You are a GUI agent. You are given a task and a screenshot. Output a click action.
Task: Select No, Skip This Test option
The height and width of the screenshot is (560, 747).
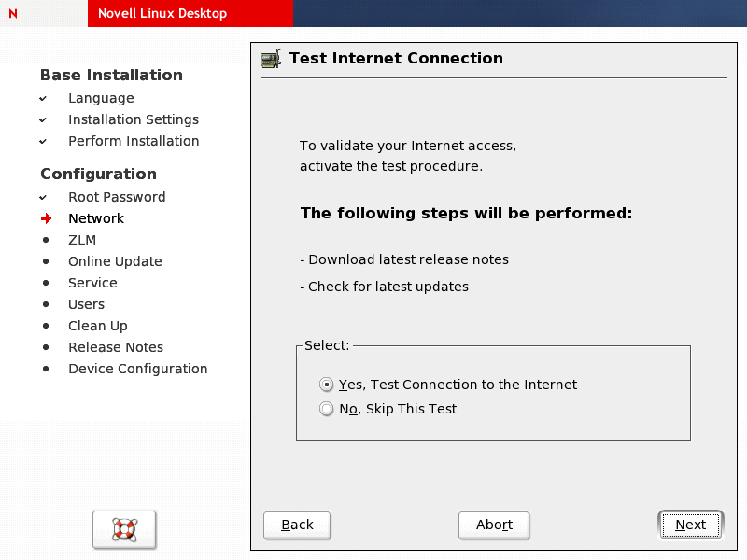click(x=326, y=409)
